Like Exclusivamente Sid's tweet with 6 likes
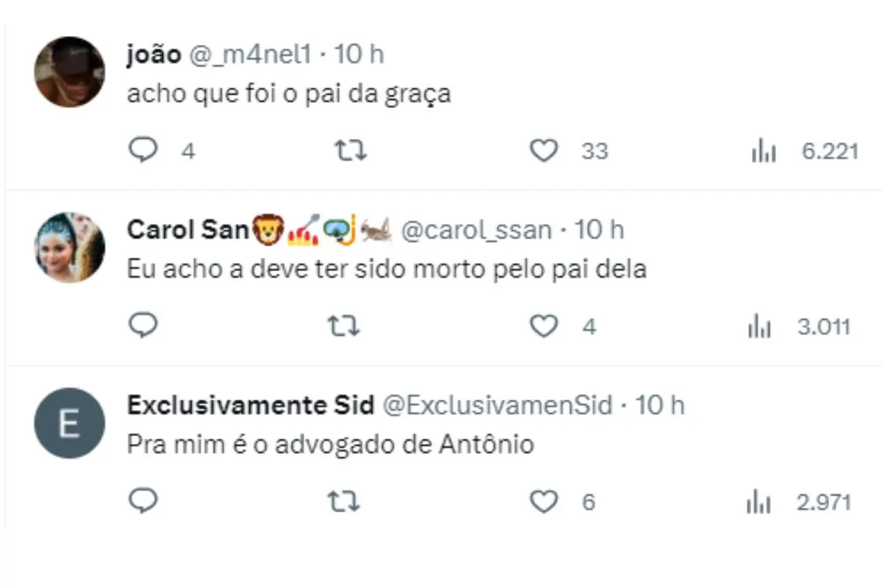This screenshot has height=588, width=882. coord(544,502)
